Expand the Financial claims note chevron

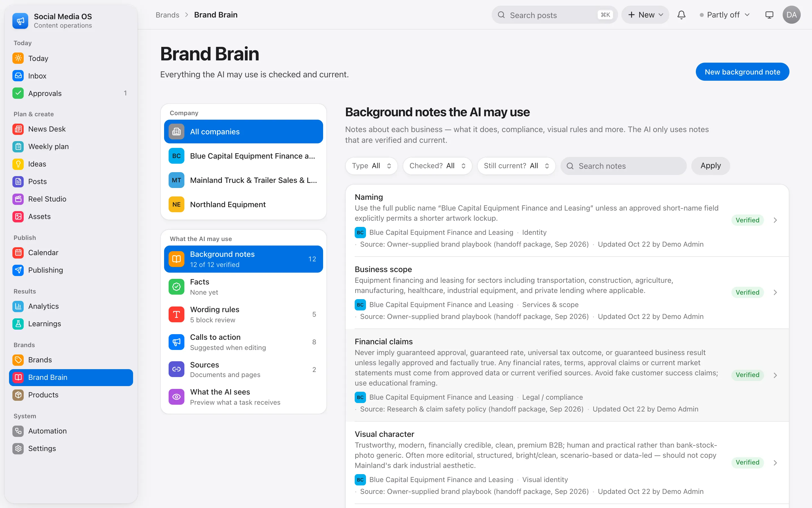pyautogui.click(x=775, y=375)
